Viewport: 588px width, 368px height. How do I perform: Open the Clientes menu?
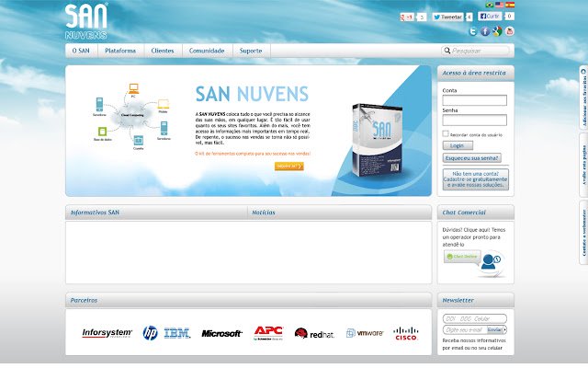(163, 51)
